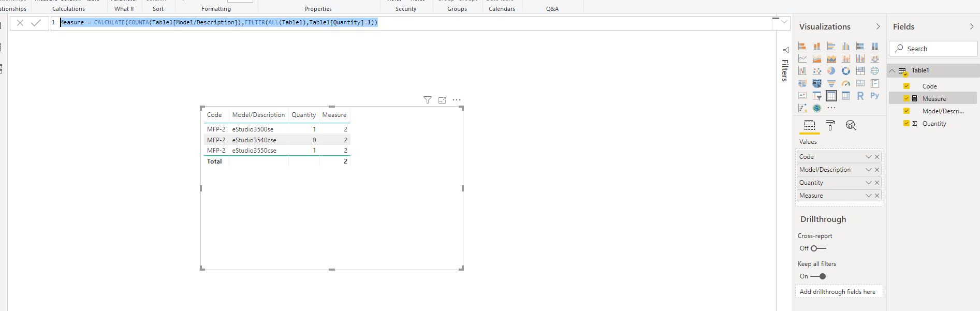Open dropdown for Code value field
Image resolution: width=980 pixels, height=311 pixels.
868,157
